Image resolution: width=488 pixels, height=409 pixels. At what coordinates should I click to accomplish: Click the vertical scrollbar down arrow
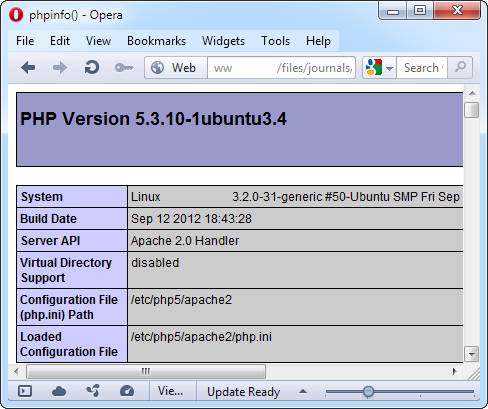click(x=472, y=354)
